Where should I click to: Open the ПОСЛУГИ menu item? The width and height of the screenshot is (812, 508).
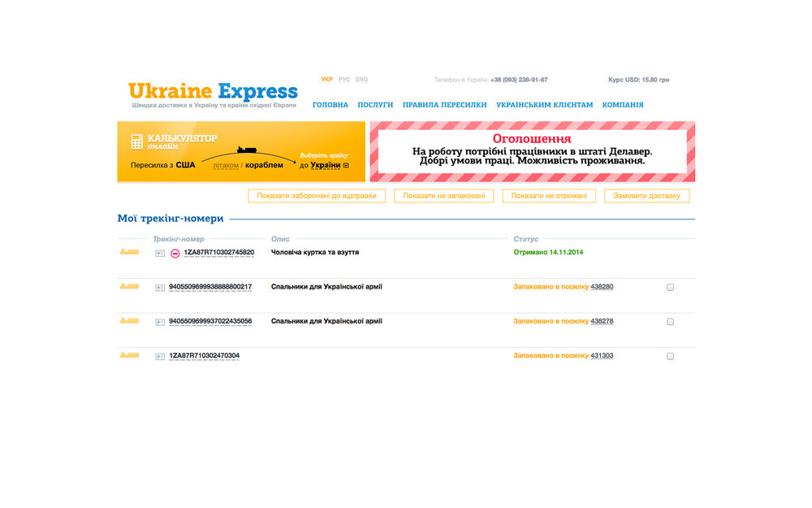click(x=375, y=105)
